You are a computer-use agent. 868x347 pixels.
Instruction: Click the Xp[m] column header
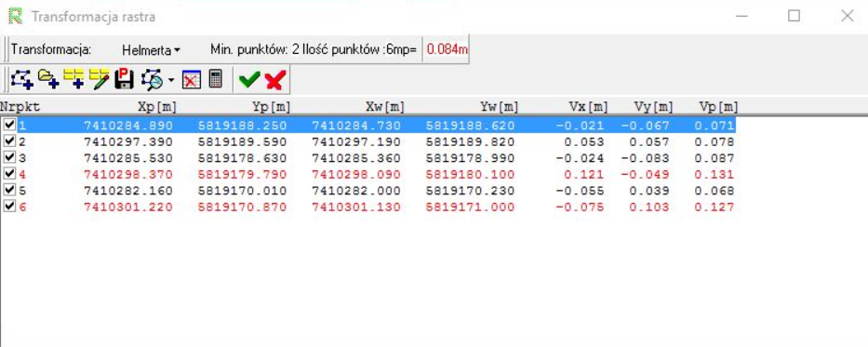pos(156,106)
